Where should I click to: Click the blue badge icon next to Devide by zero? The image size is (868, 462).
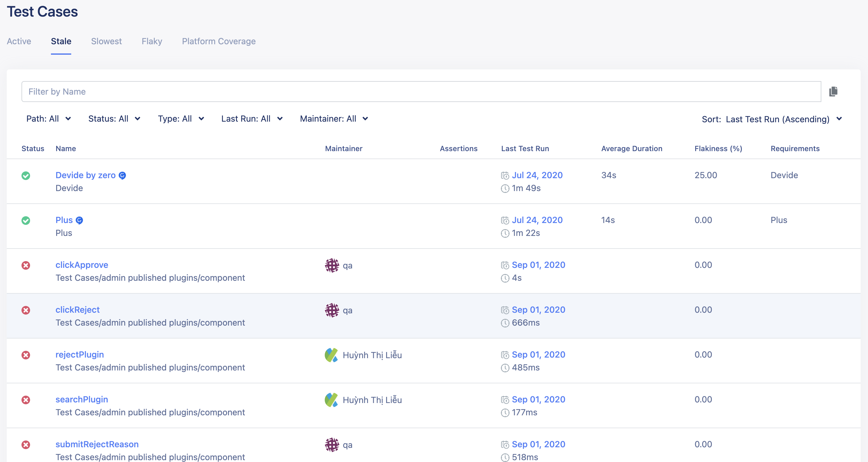click(x=122, y=175)
